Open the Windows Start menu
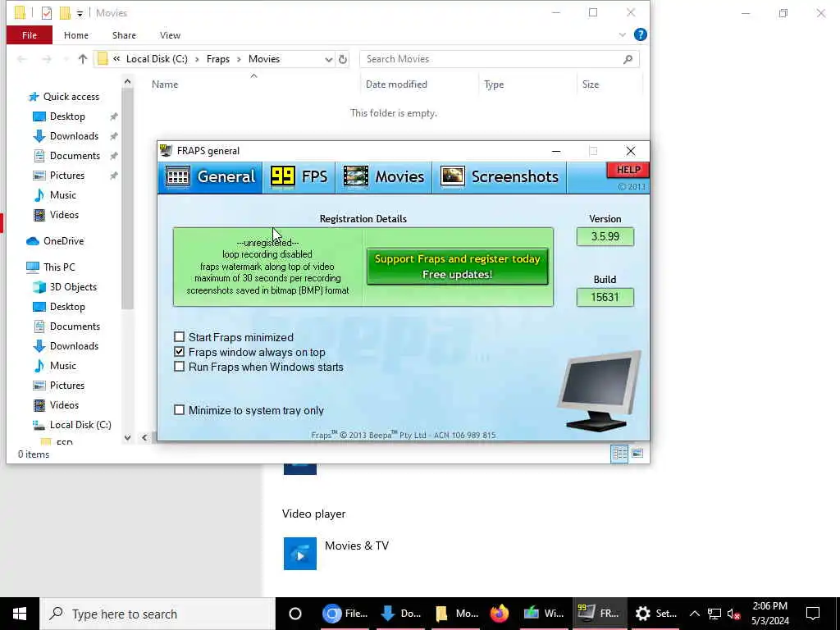Viewport: 840px width, 630px height. 20,614
